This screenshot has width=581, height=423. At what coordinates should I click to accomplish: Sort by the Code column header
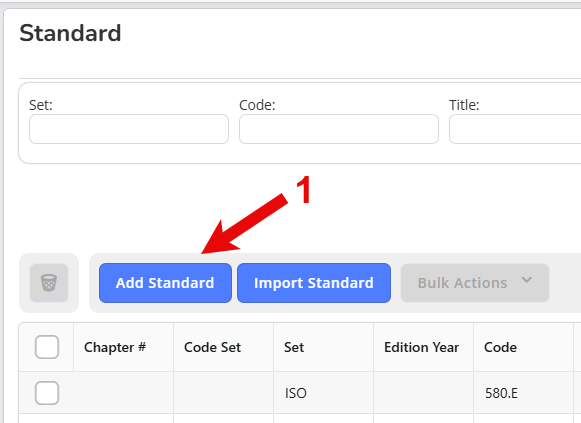coord(501,347)
